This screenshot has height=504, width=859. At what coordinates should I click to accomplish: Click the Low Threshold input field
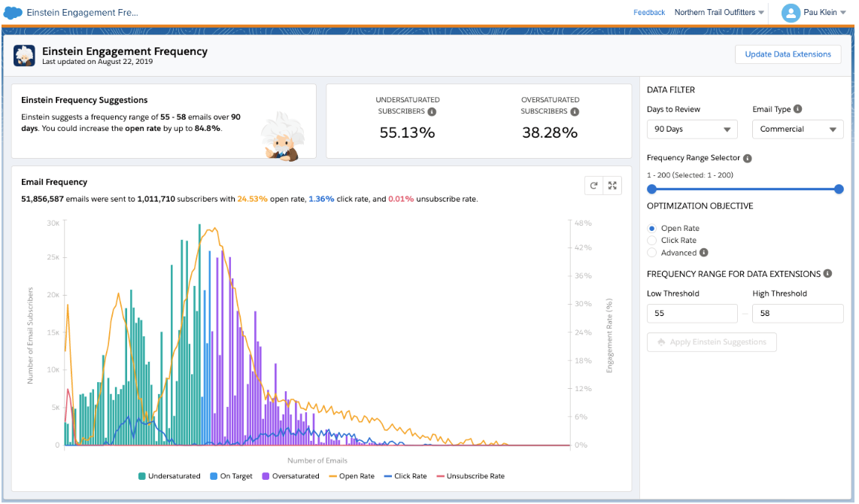(691, 313)
